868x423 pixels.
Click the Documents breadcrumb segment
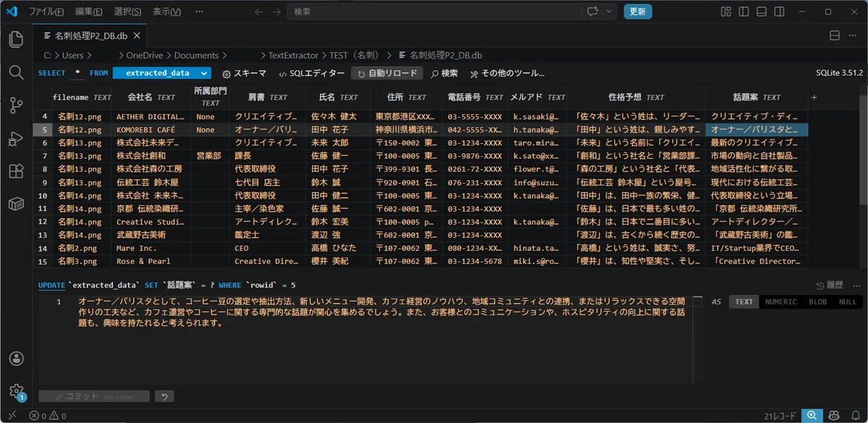point(196,55)
